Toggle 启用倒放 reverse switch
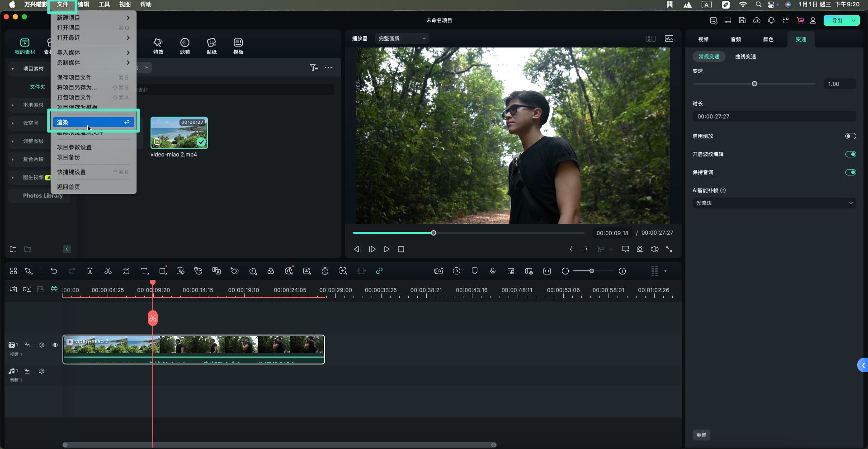This screenshot has width=868, height=449. (851, 136)
